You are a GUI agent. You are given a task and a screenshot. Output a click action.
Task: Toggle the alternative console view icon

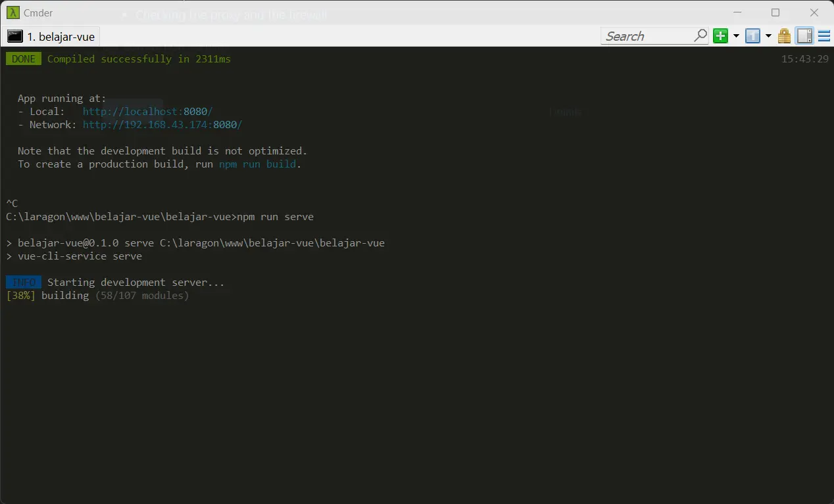pyautogui.click(x=804, y=36)
